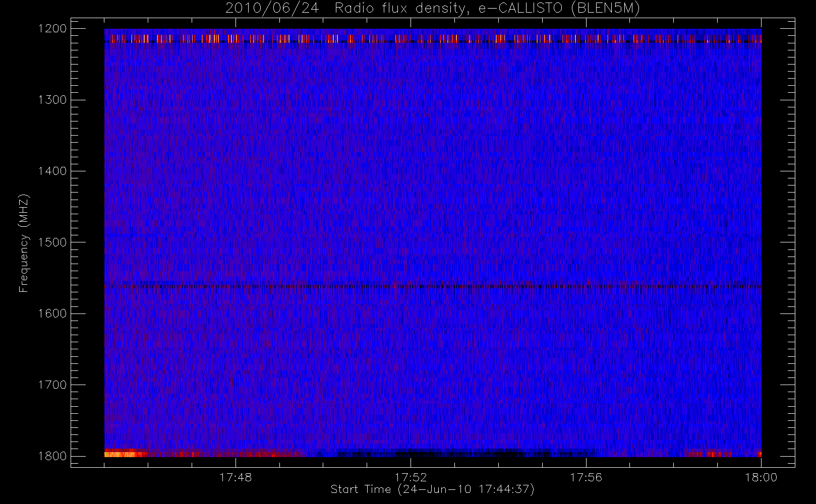Click the 1800 frequency axis label
This screenshot has width=816, height=504.
click(x=52, y=456)
